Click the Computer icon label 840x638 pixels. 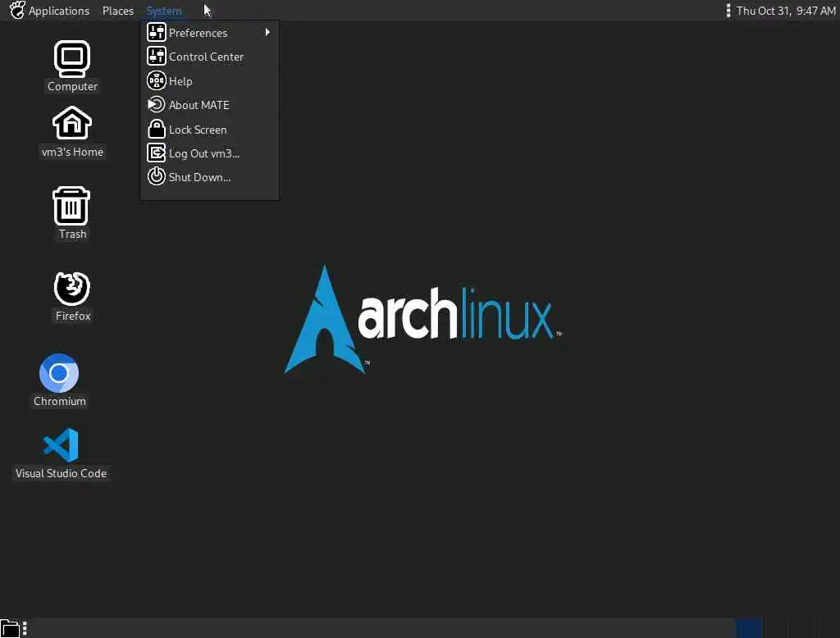[72, 86]
